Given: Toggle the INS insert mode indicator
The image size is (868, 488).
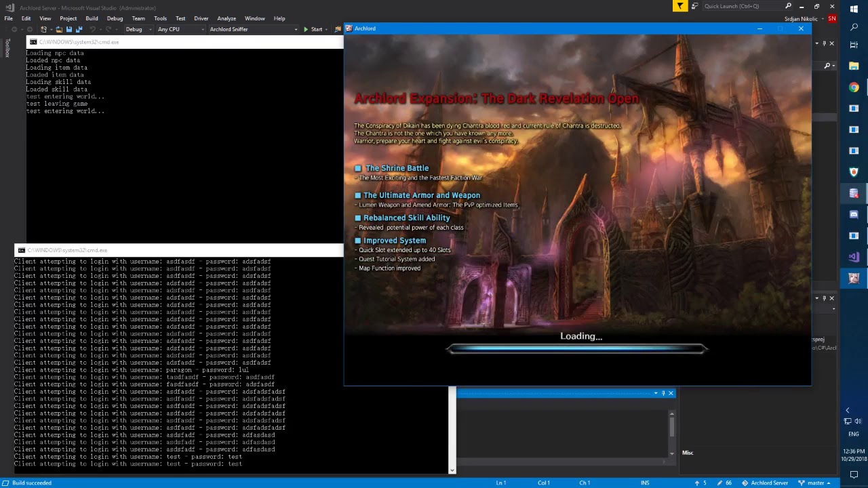Looking at the screenshot, I should point(645,483).
